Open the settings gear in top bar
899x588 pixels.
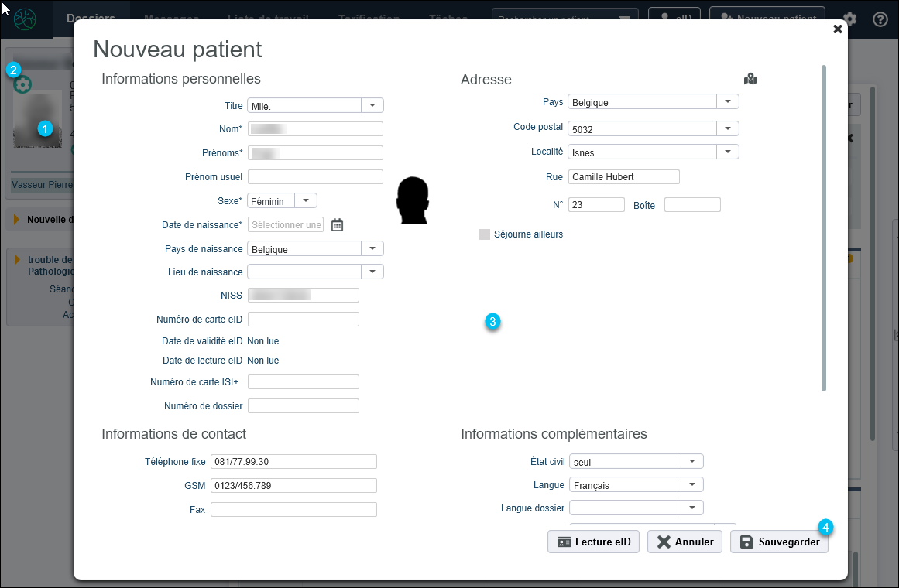point(849,19)
